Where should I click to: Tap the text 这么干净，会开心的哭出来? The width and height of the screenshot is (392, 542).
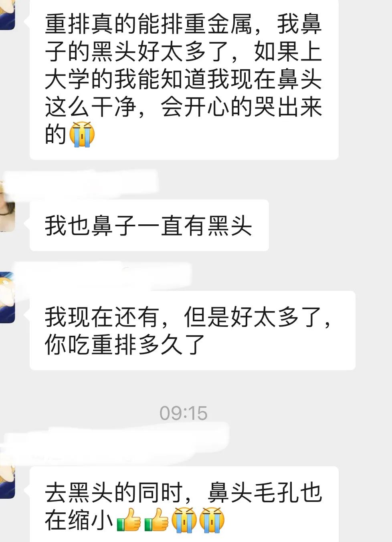click(184, 107)
